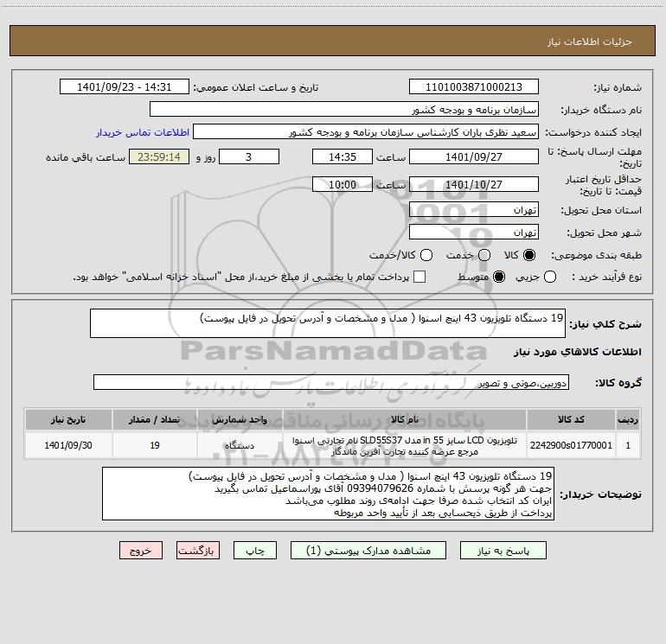The width and height of the screenshot is (666, 644).
Task: Click the کد کالا column header
Action: coord(571,419)
